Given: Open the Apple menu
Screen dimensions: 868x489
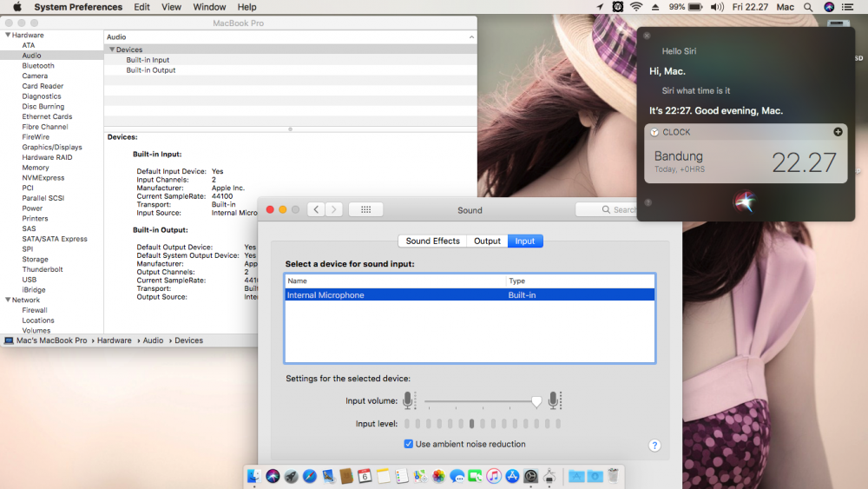Looking at the screenshot, I should (x=17, y=7).
